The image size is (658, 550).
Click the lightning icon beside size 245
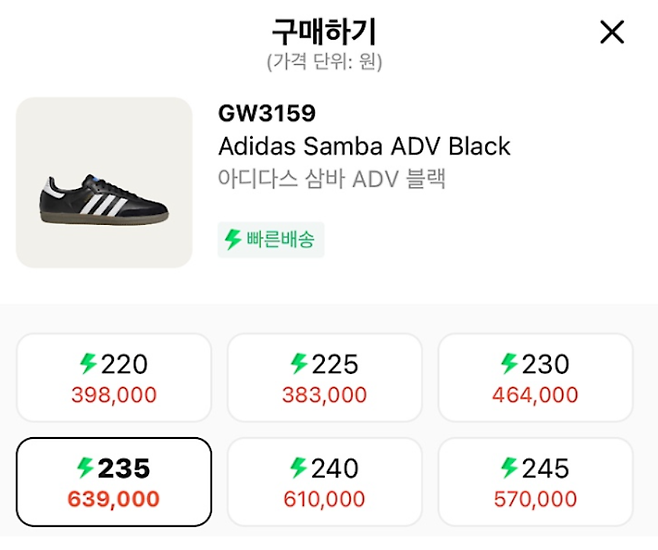click(509, 468)
